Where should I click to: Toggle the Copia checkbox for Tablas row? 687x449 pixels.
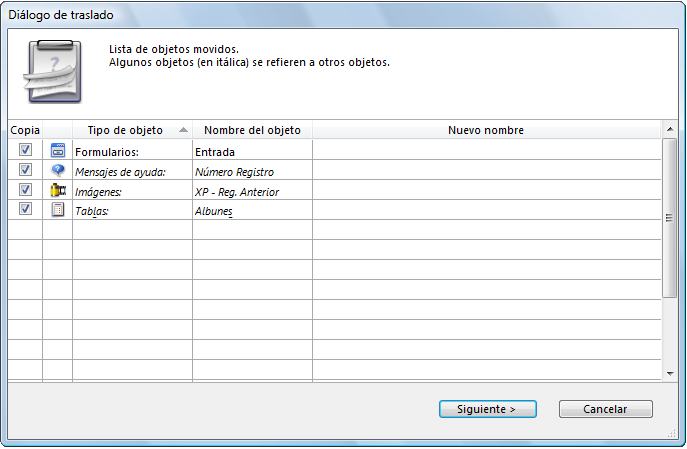[26, 209]
